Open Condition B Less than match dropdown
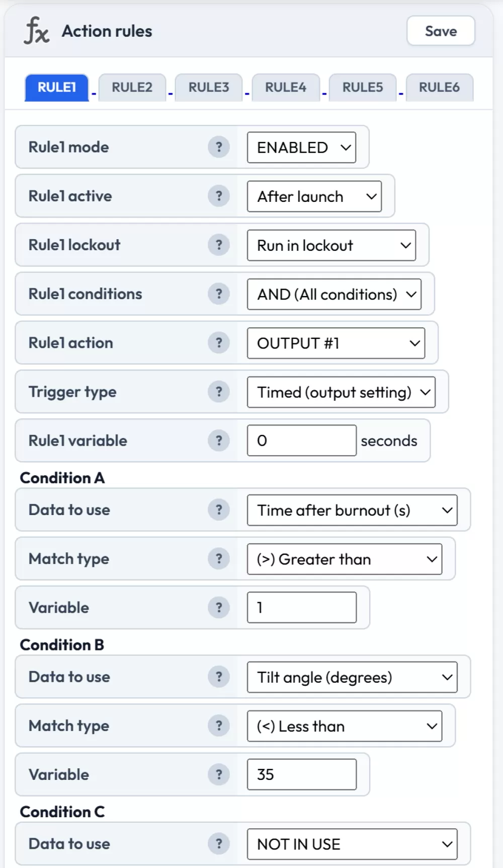Viewport: 503px width, 868px height. pos(345,726)
